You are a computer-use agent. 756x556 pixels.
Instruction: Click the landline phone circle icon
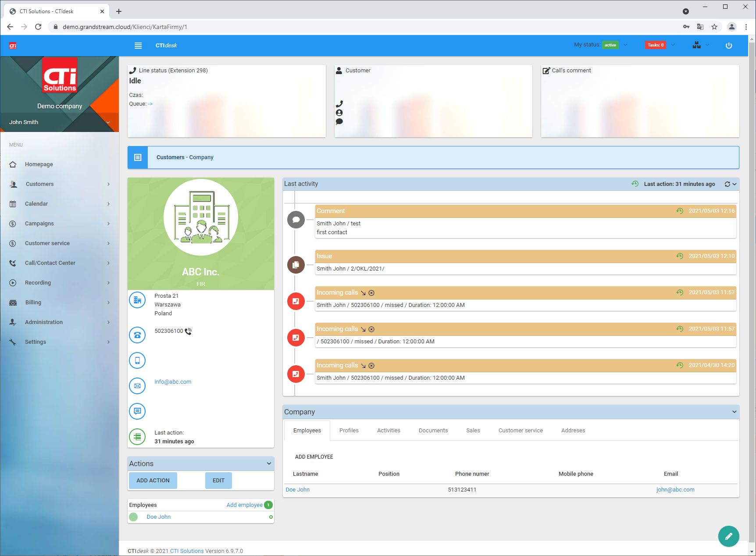[137, 335]
